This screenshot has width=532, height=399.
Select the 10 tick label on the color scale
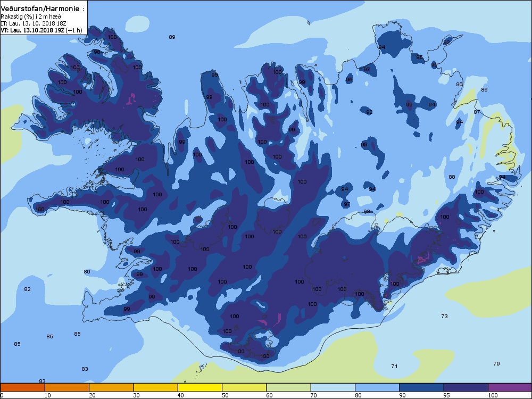(48, 395)
